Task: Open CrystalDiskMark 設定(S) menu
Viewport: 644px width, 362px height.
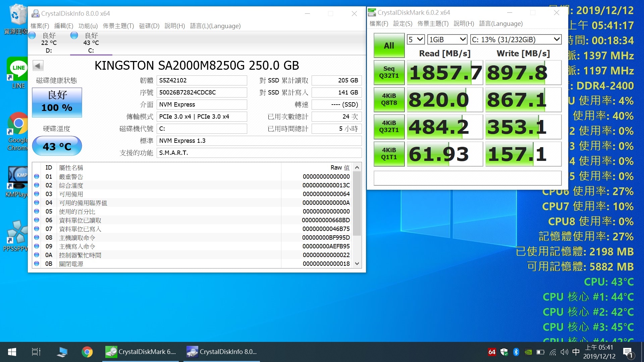Action: tap(403, 23)
